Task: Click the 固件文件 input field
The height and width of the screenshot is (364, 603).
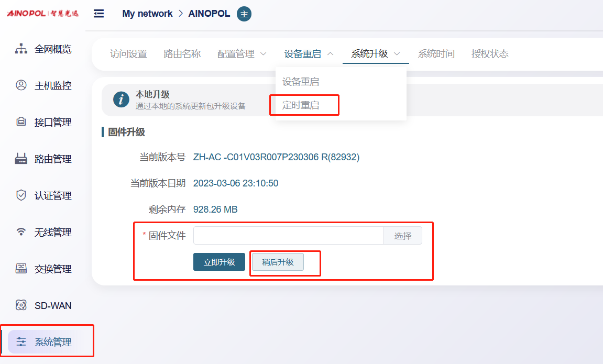Action: (x=288, y=236)
